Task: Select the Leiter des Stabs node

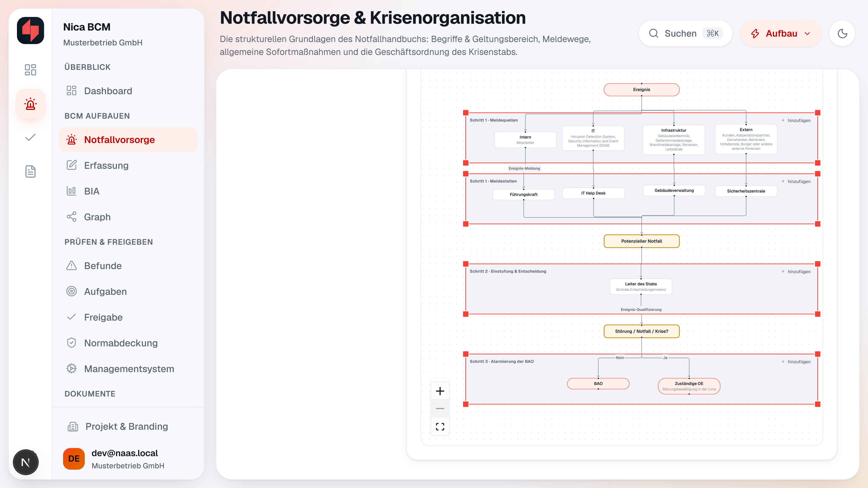Action: (x=641, y=286)
